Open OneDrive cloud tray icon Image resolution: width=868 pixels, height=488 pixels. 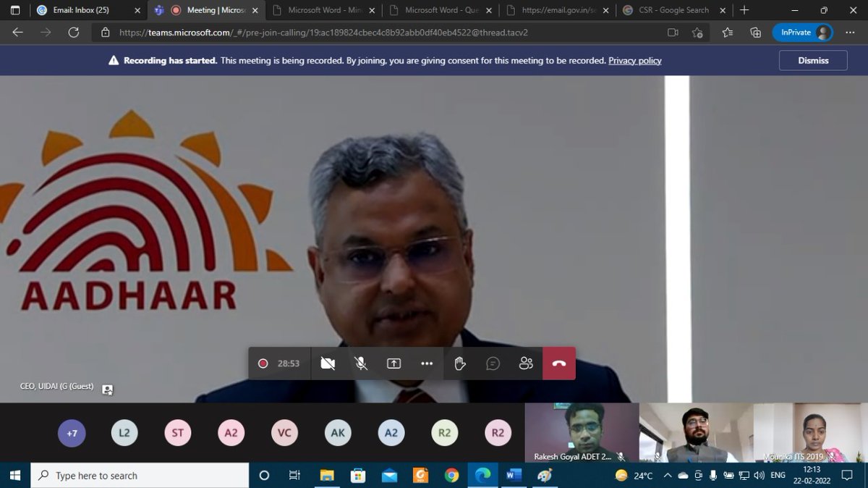pos(684,476)
